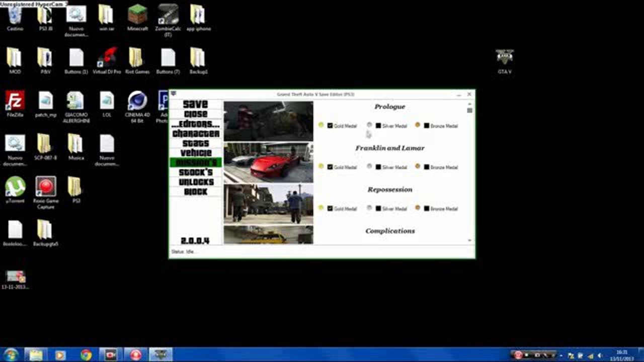Launch the Minecraft desktop shortcut

pos(137,18)
